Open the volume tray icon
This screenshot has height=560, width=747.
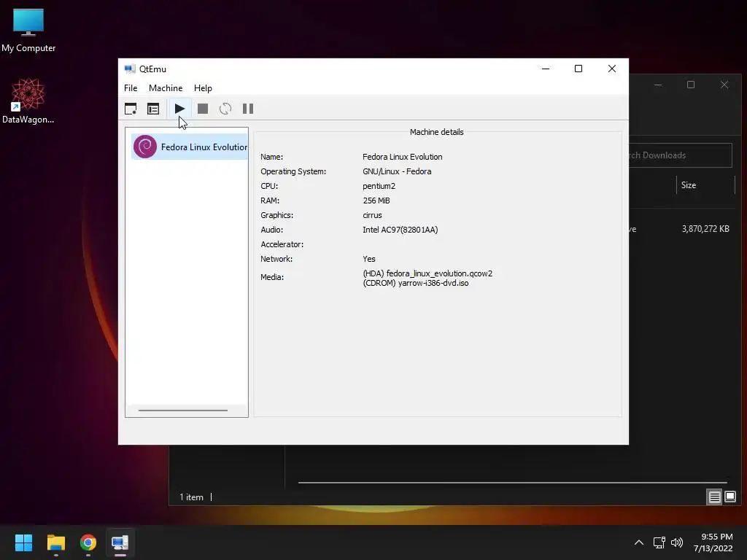(x=676, y=542)
